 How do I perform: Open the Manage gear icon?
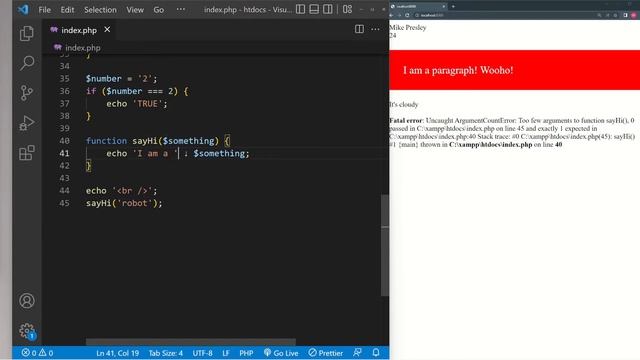(27, 331)
